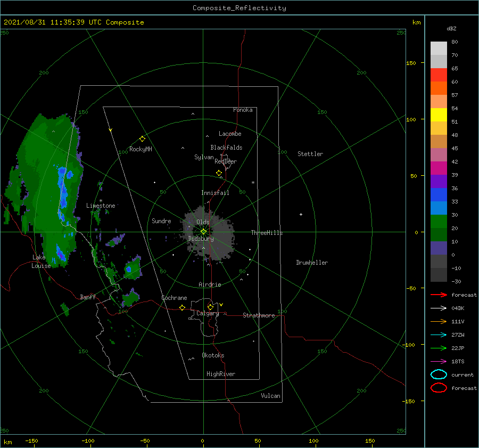Viewport: 479px width, 448px height.
Task: Click the light gray 80 dBZ swatch
Action: point(439,48)
